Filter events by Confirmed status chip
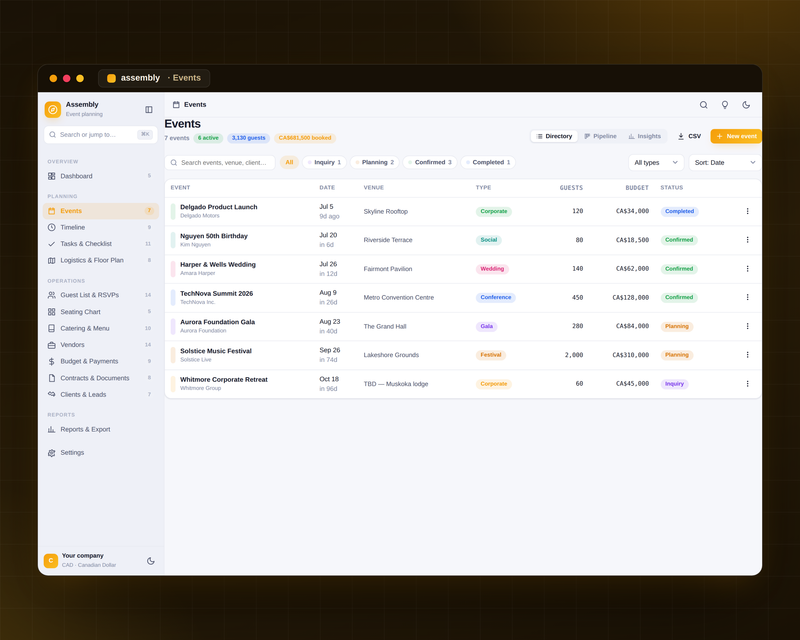 430,162
